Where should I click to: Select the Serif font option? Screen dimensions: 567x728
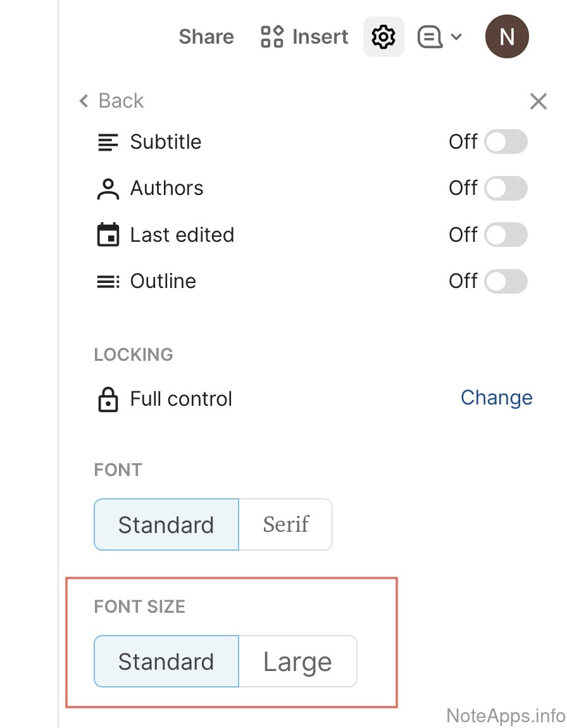tap(286, 524)
